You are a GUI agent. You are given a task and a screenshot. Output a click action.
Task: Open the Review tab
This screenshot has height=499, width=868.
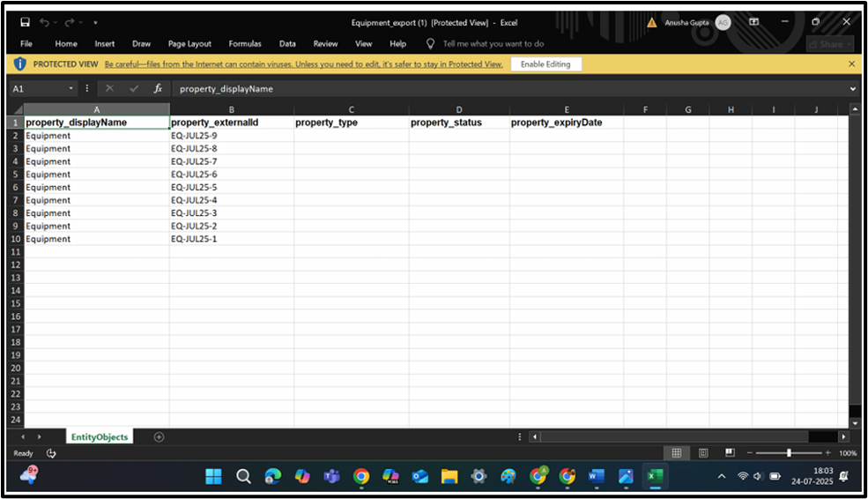point(325,44)
